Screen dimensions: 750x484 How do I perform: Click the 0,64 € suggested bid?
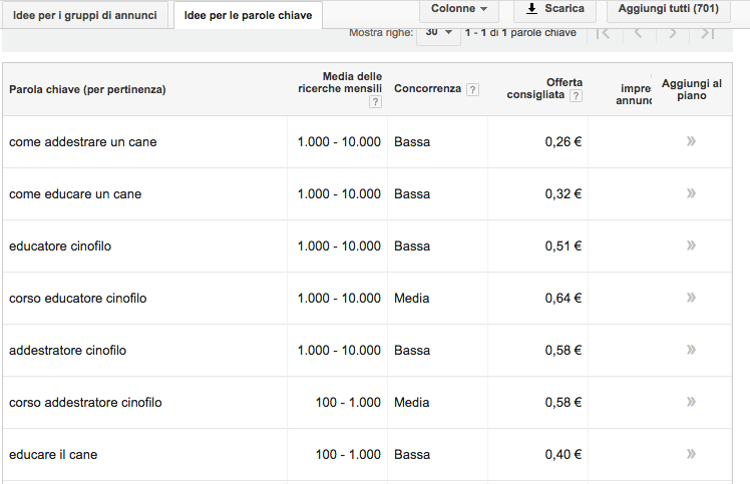point(563,298)
